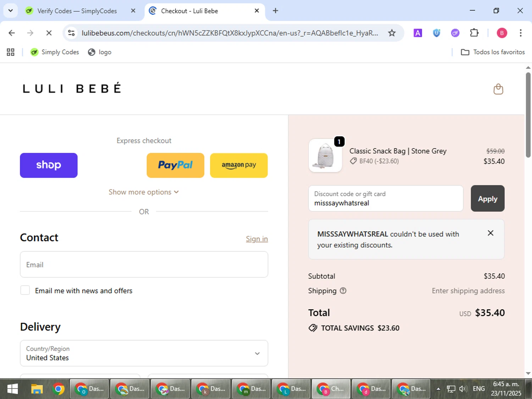Click the BF40 discount tag icon

click(353, 161)
